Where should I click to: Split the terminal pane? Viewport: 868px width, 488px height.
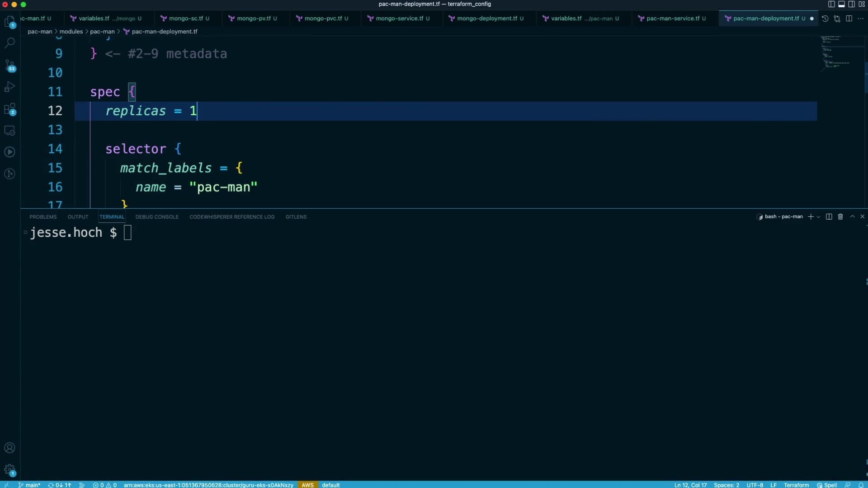click(x=829, y=217)
